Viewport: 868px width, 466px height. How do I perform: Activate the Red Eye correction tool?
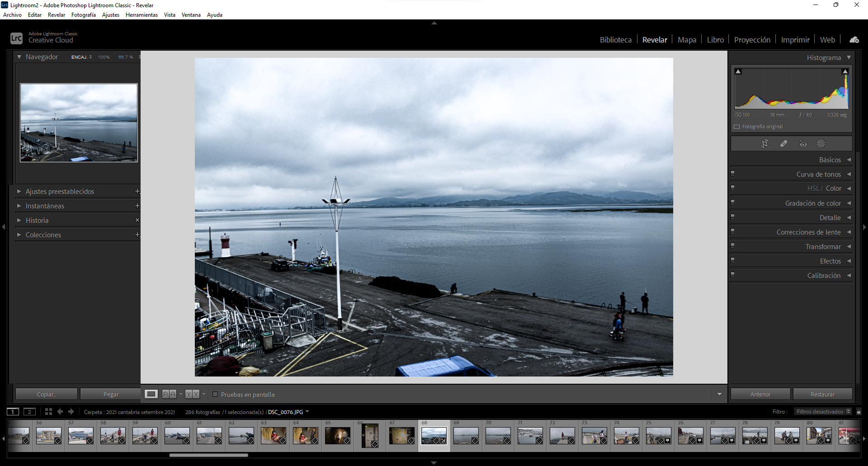(x=803, y=144)
